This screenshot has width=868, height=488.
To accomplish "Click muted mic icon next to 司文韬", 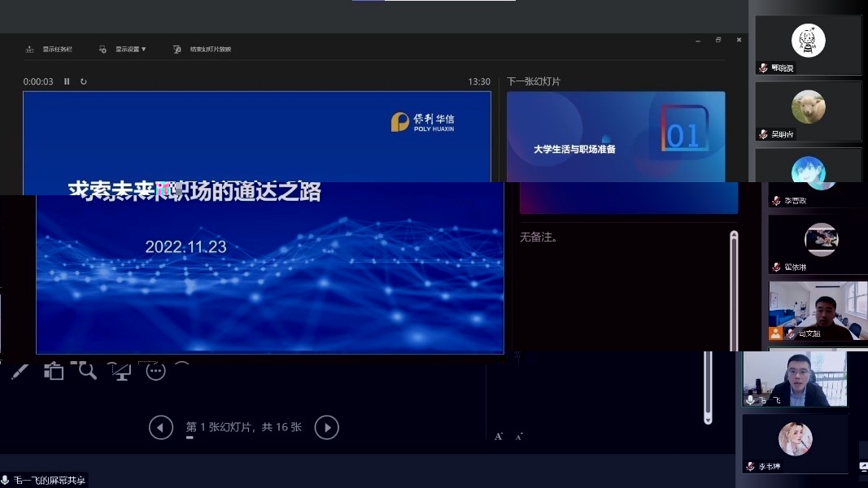I will coord(791,333).
